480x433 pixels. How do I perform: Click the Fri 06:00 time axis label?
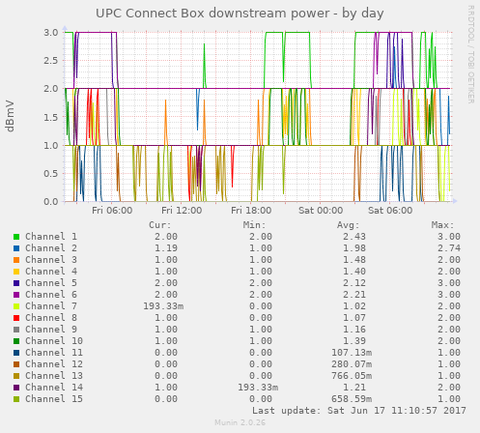click(112, 211)
